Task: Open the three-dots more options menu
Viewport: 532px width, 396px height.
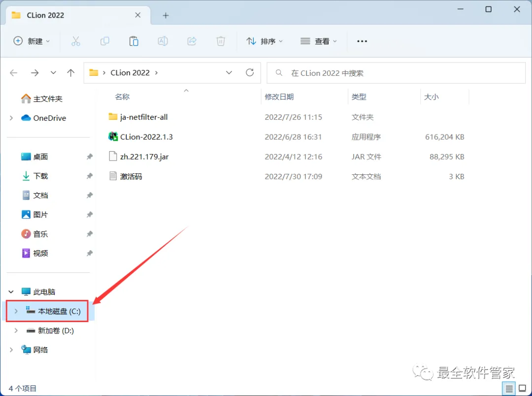Action: 362,41
